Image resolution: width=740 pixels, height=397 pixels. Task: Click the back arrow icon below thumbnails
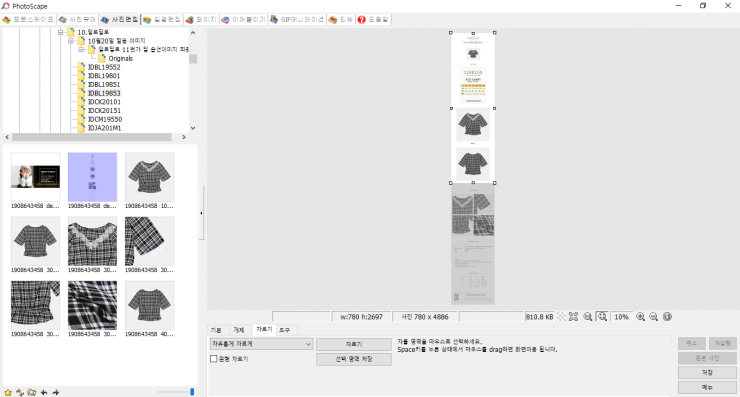pyautogui.click(x=44, y=392)
